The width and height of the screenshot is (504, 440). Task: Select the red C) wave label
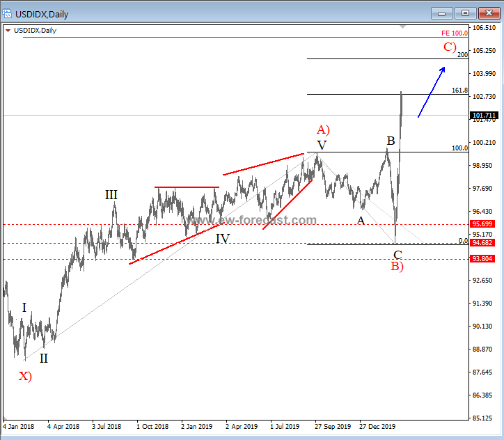[x=450, y=47]
